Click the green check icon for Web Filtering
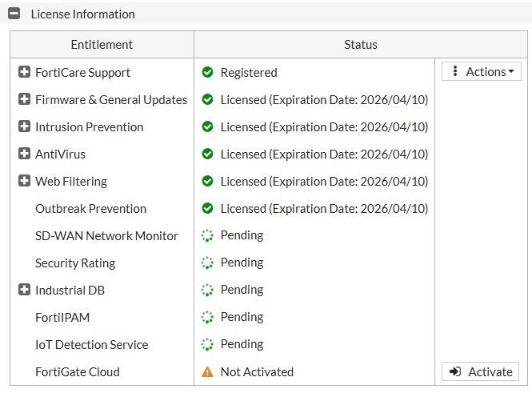The image size is (532, 393). (207, 182)
